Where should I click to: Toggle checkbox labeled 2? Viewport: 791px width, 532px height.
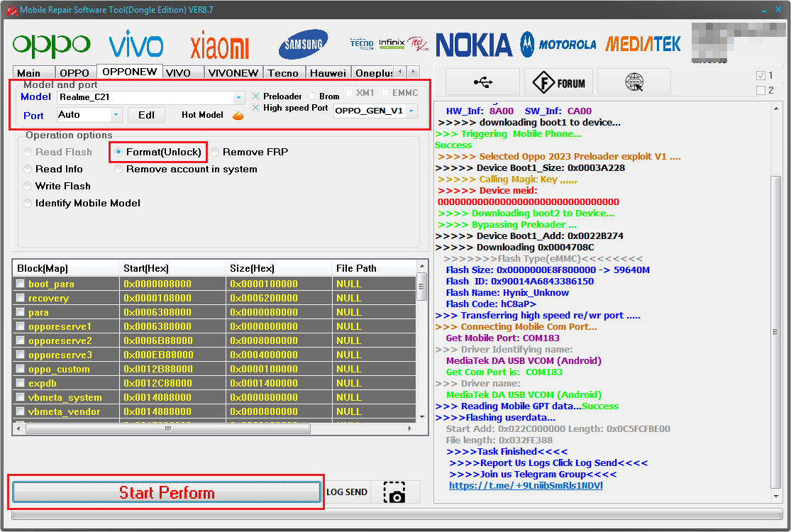click(x=760, y=90)
